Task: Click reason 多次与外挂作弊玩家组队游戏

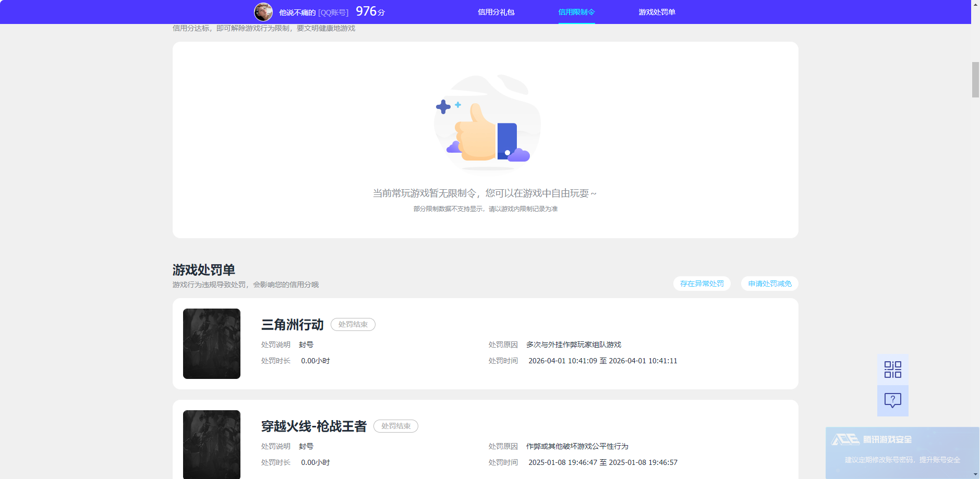Action: (x=574, y=345)
